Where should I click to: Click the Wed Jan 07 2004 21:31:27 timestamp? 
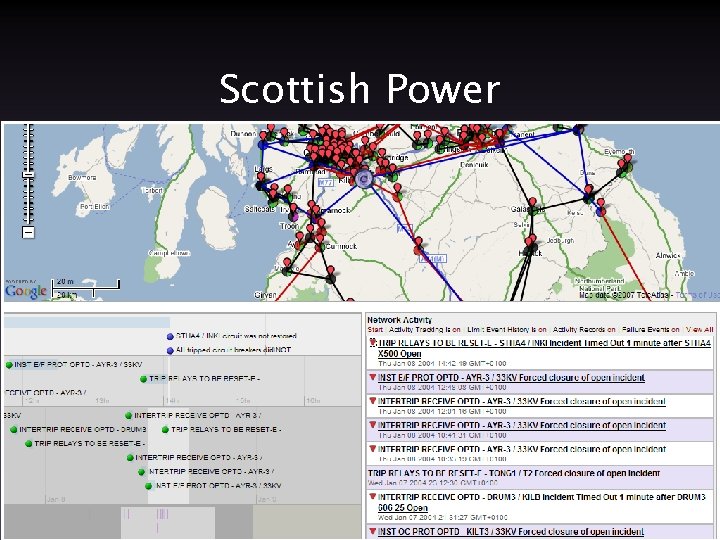click(443, 518)
